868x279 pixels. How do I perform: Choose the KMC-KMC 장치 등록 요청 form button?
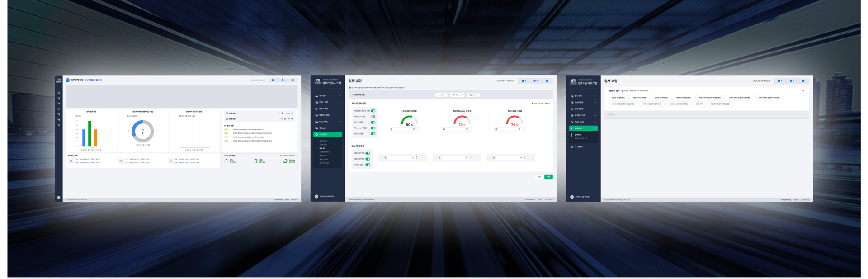point(652,104)
